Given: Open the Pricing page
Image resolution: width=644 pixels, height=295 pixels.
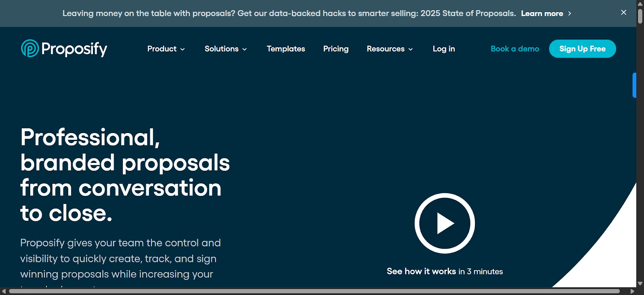Looking at the screenshot, I should click(336, 49).
